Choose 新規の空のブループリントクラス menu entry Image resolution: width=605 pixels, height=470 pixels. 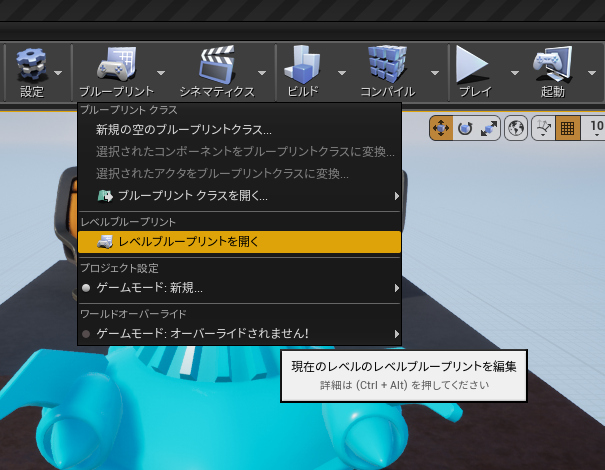[x=239, y=130]
